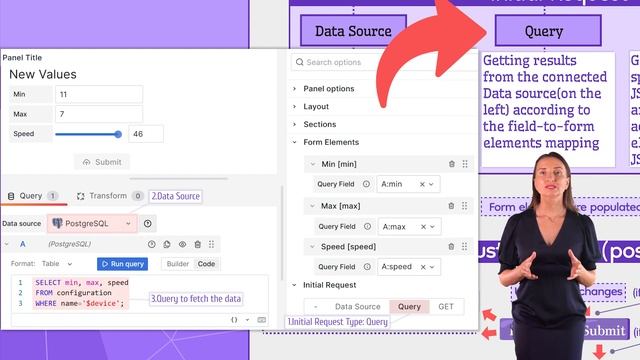Click the Max input field showing 7

pyautogui.click(x=99, y=114)
